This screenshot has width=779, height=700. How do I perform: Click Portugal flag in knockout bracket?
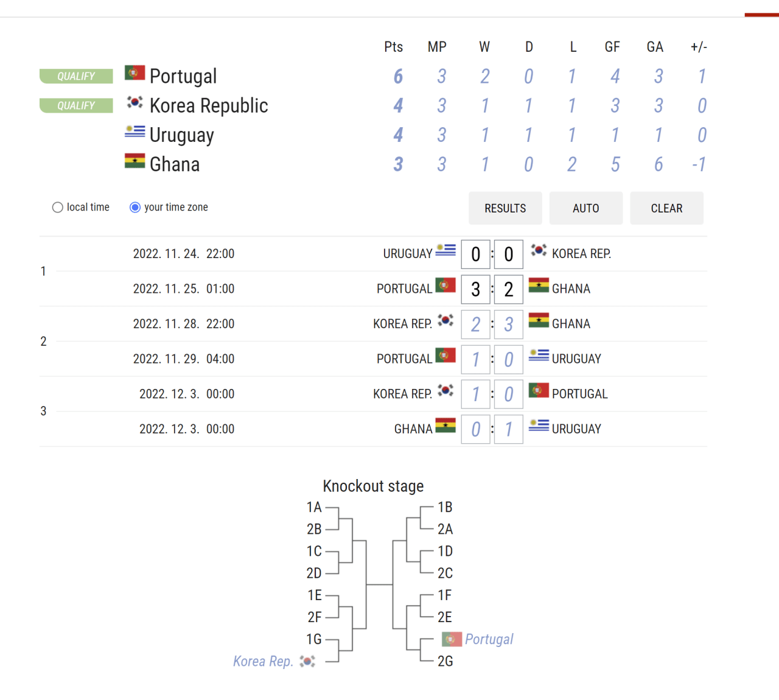452,639
